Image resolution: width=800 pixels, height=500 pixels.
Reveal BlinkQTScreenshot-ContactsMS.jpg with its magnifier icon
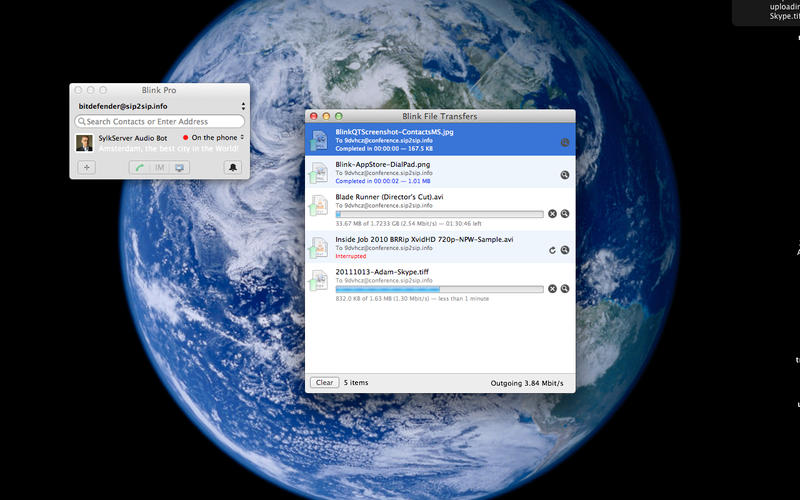pyautogui.click(x=565, y=142)
